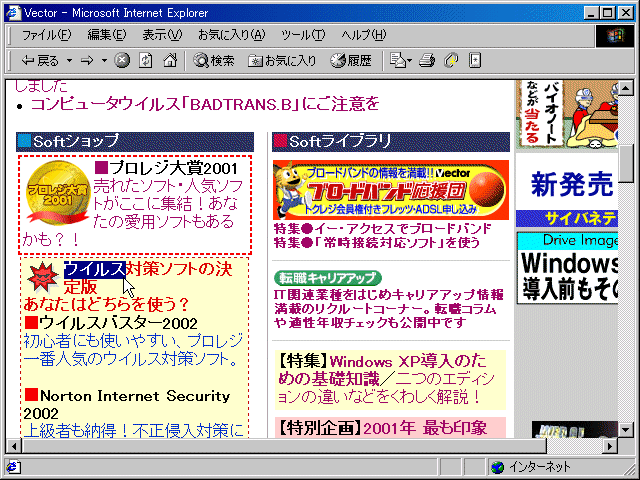Click the vertical scrollbar thumb
Screen dimensions: 640x480
(x=626, y=164)
